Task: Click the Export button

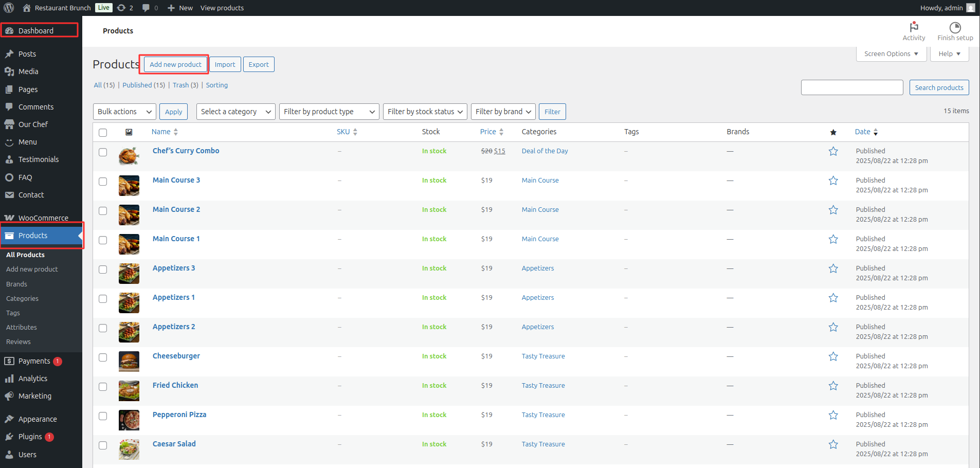Action: [x=259, y=64]
